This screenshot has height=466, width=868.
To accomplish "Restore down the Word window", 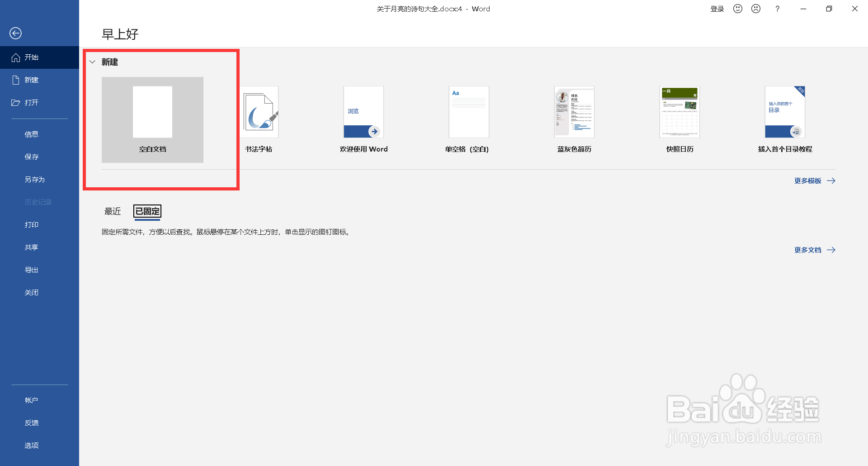I will [x=829, y=9].
